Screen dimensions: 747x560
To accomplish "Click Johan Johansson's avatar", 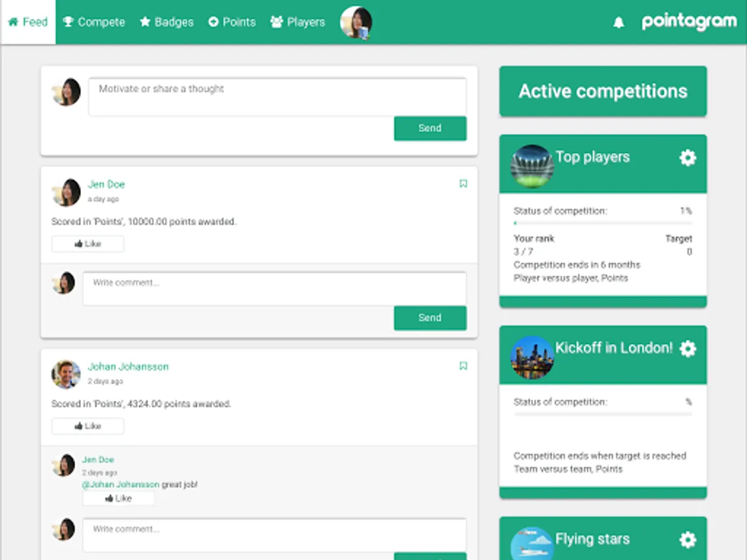I will (66, 375).
